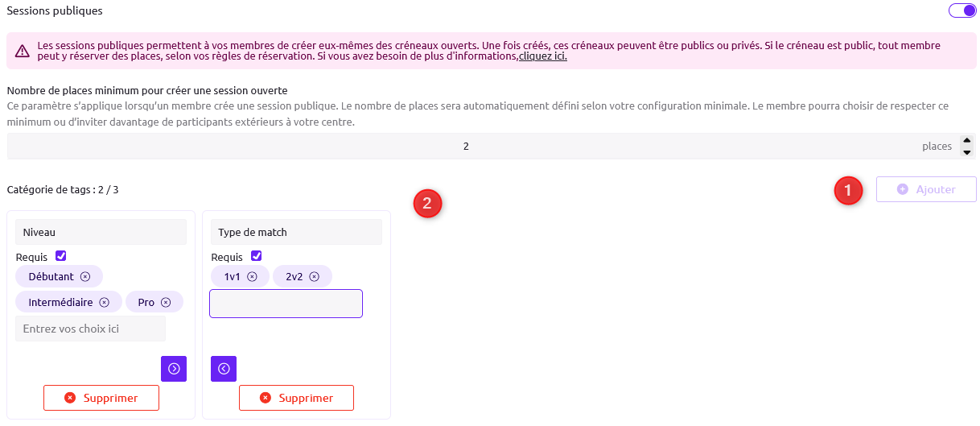The width and height of the screenshot is (980, 426).
Task: Click 'Entrez vos choix ici' input
Action: click(x=90, y=329)
